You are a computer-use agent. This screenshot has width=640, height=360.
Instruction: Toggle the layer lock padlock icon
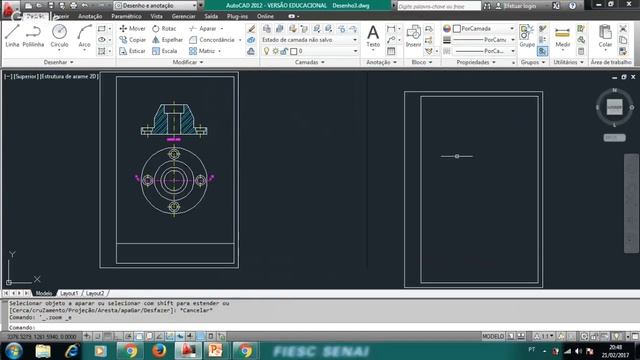click(x=284, y=51)
